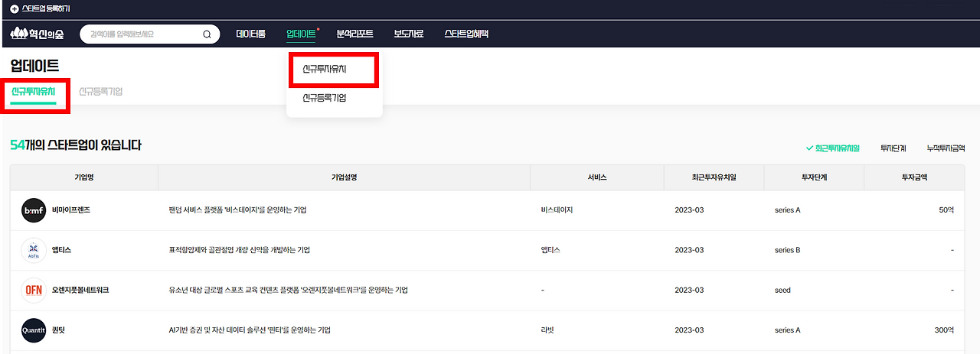Open the 퀀팃 company name
Viewport: 980px width, 354px height.
tap(58, 330)
